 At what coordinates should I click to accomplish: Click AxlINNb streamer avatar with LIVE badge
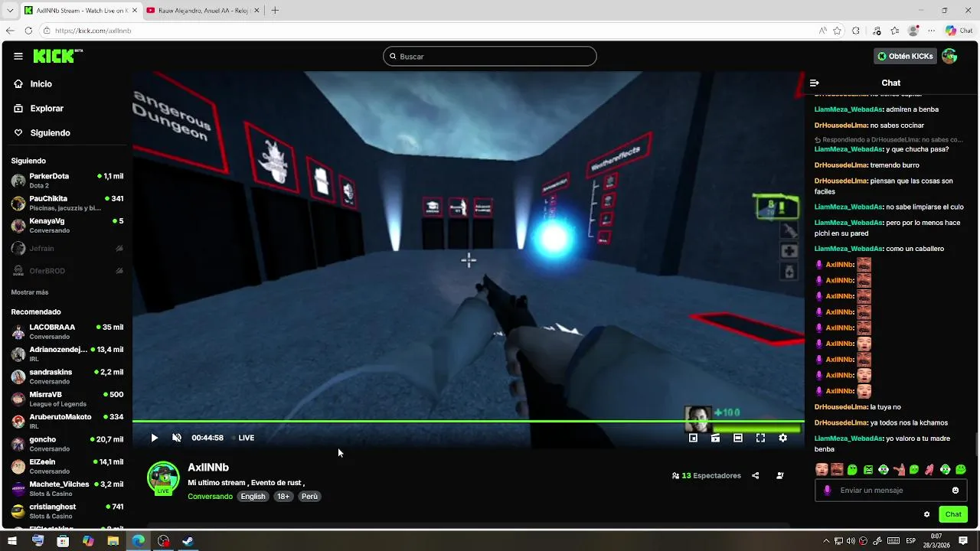coord(163,478)
